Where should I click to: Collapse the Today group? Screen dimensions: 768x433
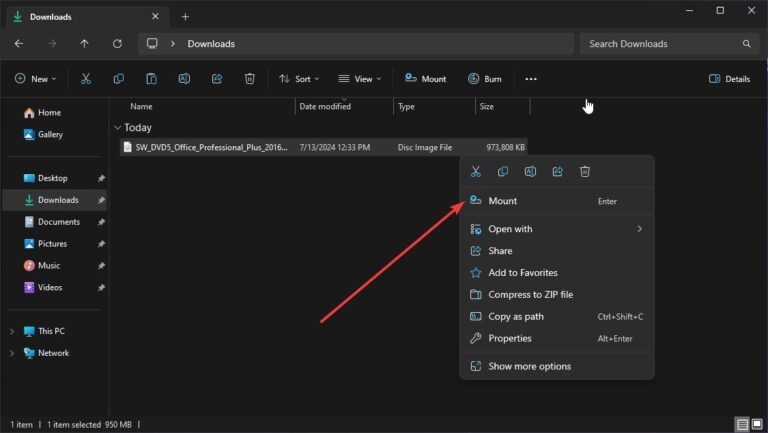(x=118, y=128)
